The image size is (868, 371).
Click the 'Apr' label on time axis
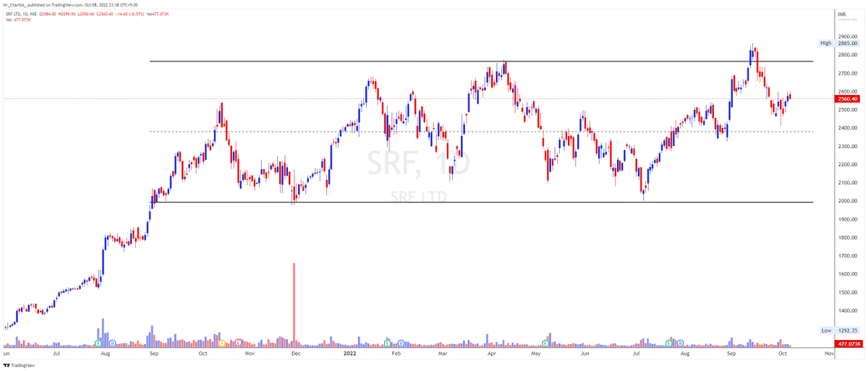click(492, 355)
